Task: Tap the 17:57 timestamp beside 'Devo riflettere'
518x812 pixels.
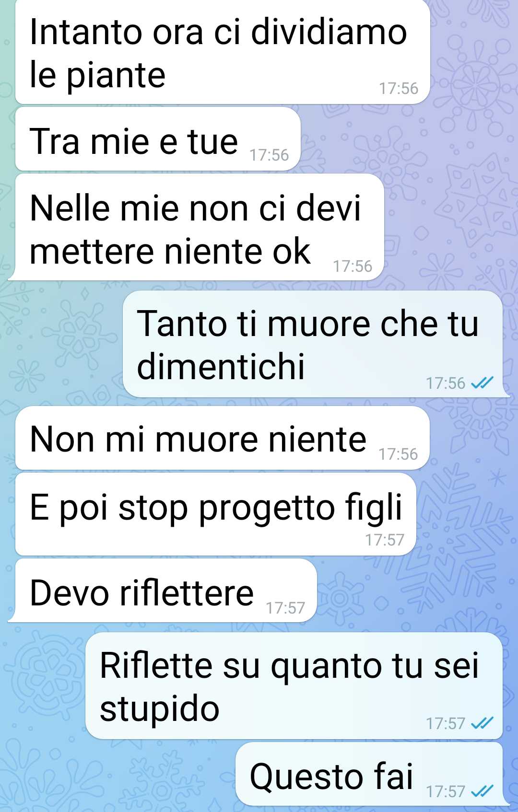Action: tap(285, 608)
